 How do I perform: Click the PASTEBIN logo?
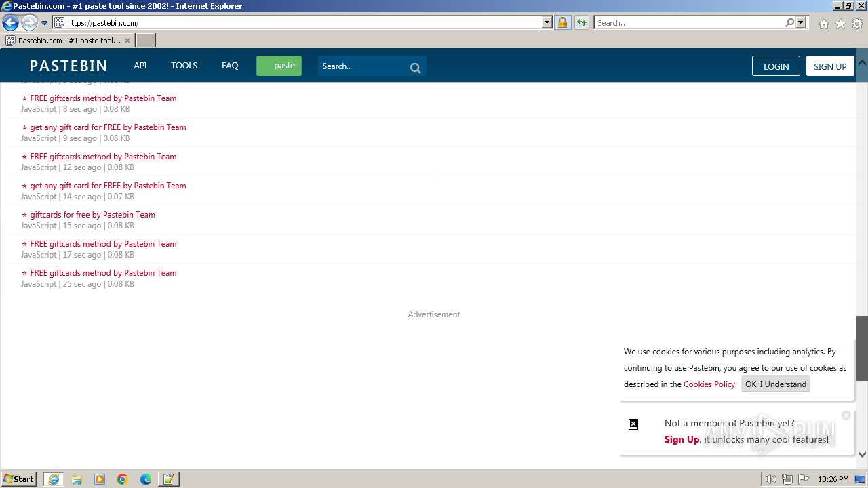pos(68,66)
